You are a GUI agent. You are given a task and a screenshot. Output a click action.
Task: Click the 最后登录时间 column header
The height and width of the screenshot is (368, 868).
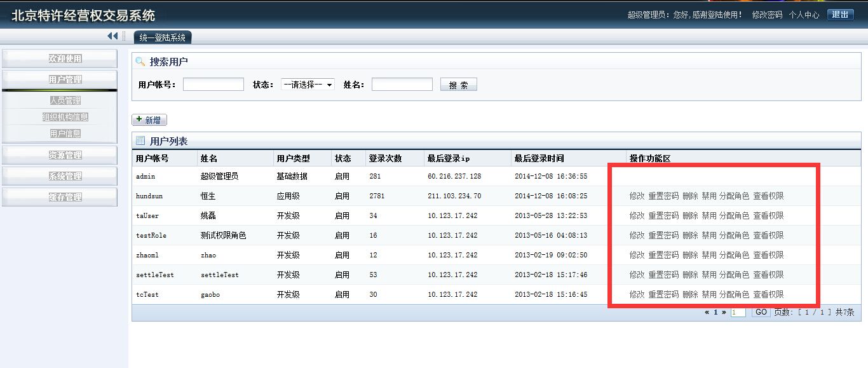(539, 158)
